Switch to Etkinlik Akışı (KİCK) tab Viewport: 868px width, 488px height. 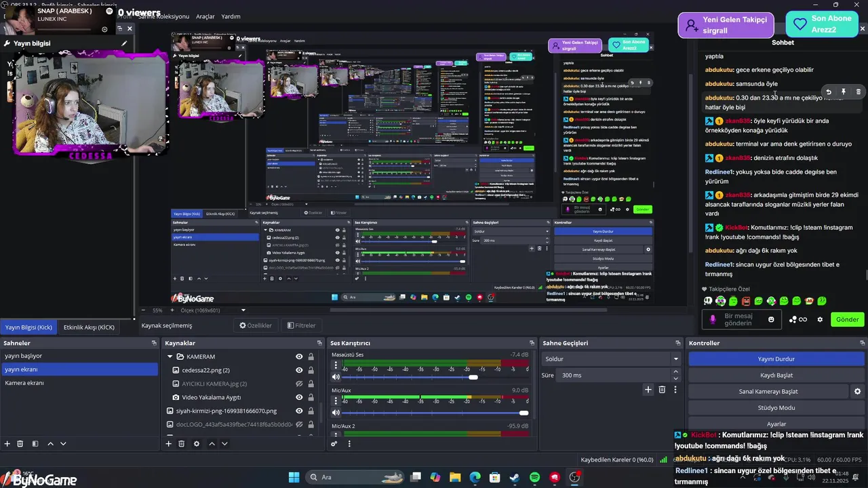[x=89, y=327]
